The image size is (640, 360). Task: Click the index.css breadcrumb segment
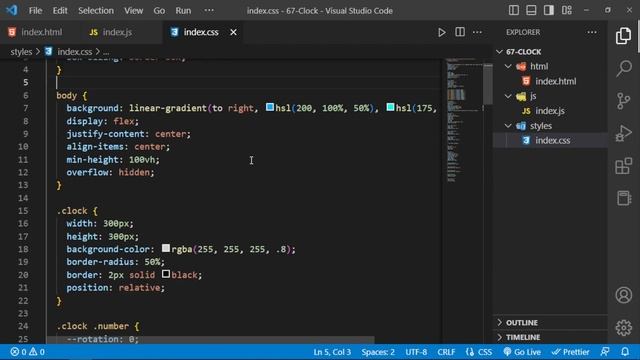coord(75,52)
